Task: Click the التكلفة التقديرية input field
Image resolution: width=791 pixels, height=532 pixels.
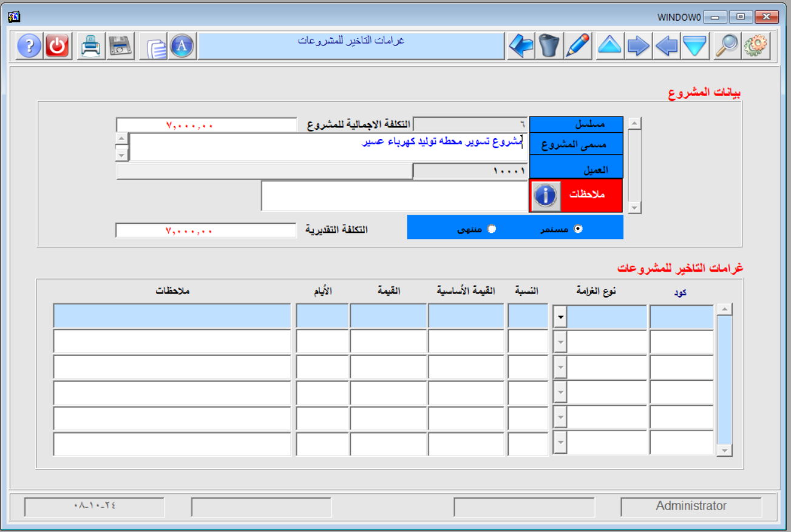Action: point(205,231)
